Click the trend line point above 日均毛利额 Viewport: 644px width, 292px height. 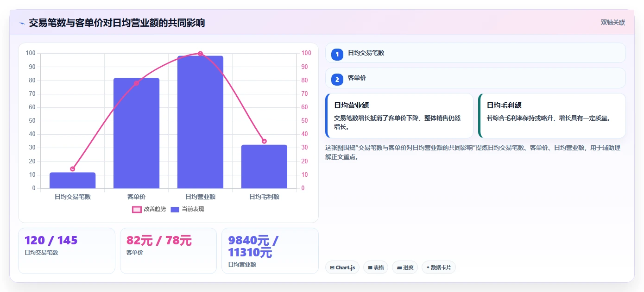264,141
